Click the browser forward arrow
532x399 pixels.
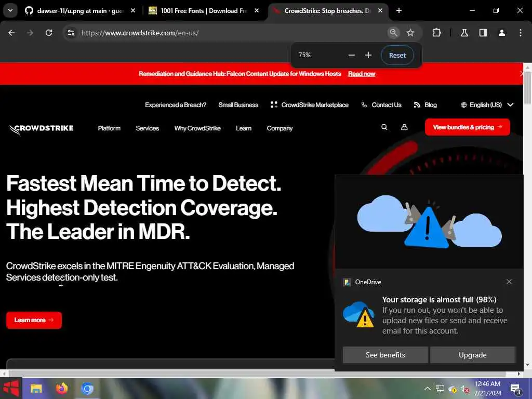coord(30,33)
